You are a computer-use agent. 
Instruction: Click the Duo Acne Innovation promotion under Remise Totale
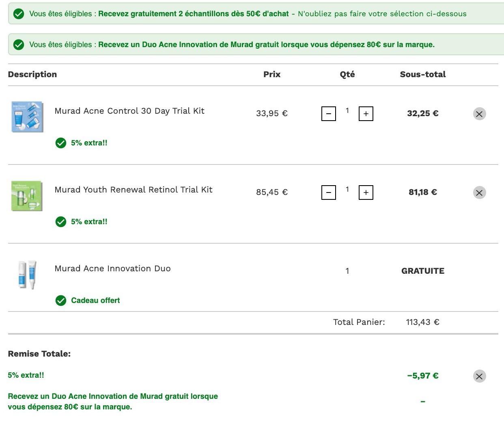113,402
